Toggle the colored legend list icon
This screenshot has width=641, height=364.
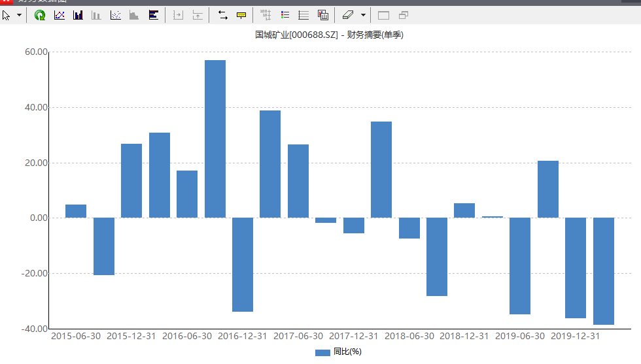point(285,16)
